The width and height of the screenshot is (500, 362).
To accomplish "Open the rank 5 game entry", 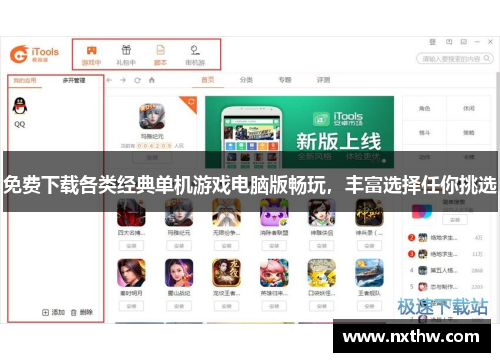I will coord(445,287).
